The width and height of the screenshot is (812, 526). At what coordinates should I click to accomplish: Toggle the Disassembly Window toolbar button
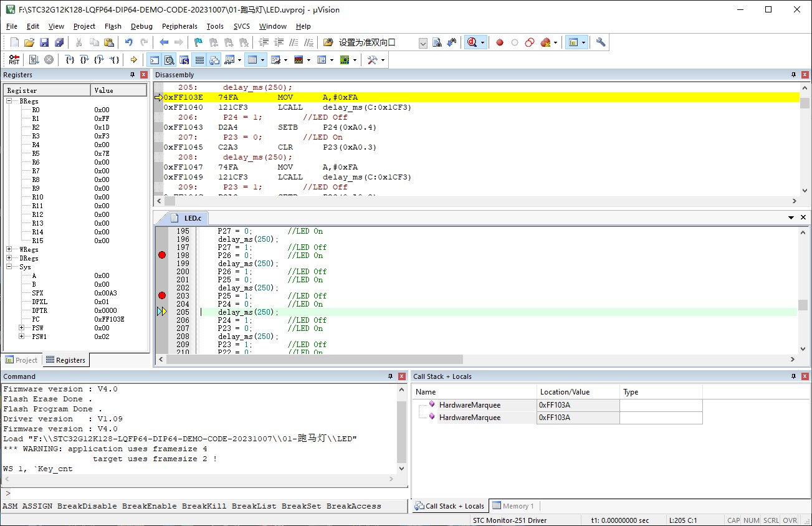point(169,60)
